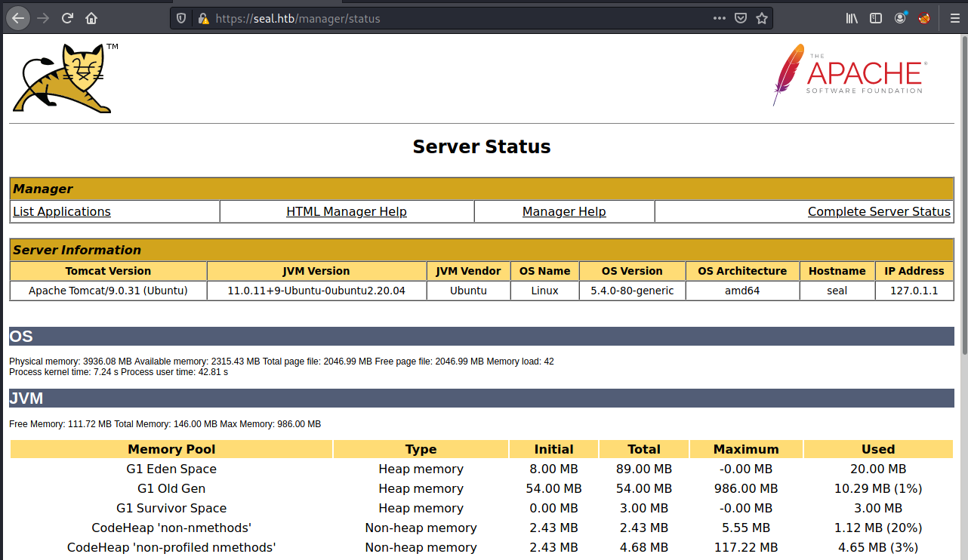Click the fox extension icon in toolbar

pos(924,18)
